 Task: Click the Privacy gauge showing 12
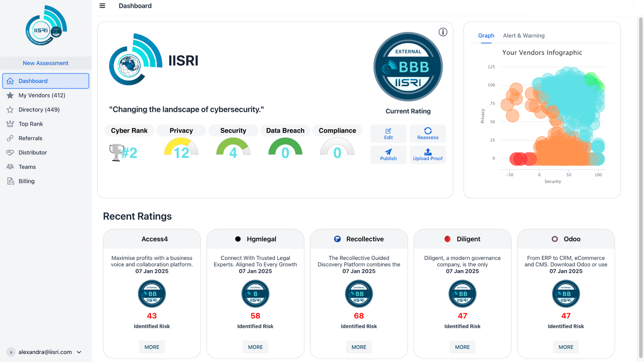(x=181, y=148)
